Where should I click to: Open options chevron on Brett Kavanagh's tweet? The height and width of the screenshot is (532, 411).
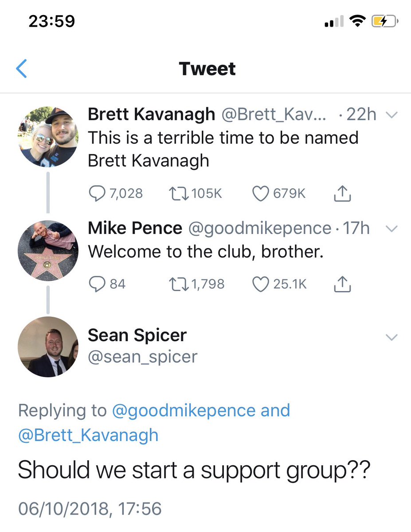click(x=391, y=115)
